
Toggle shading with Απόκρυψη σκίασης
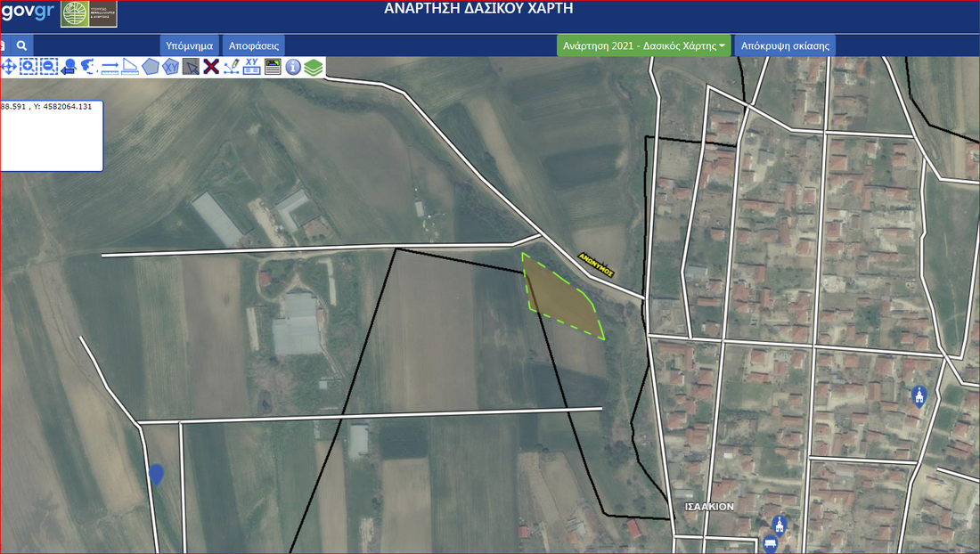click(785, 45)
